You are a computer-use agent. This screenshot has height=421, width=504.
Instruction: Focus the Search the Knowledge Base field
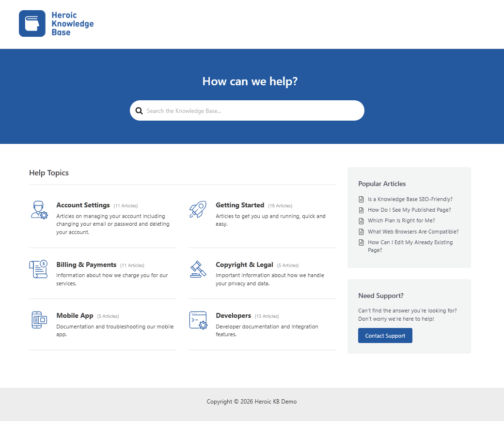[x=247, y=110]
